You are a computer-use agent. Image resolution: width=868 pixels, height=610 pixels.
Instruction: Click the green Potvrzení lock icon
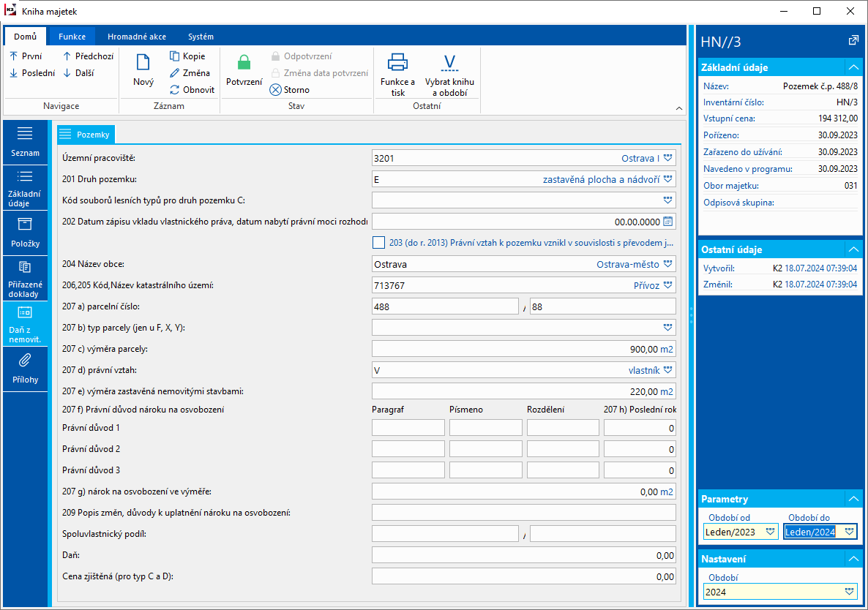[244, 63]
